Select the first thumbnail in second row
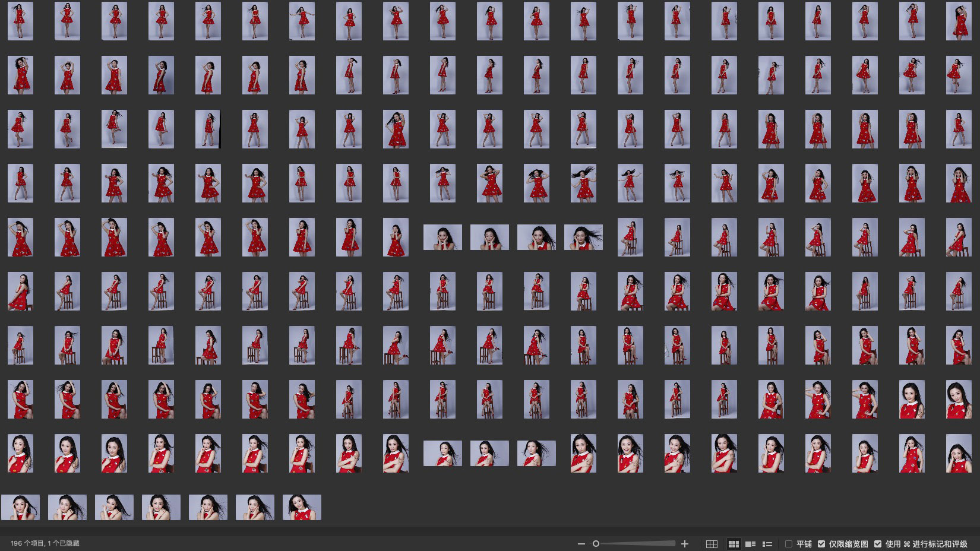This screenshot has height=551, width=980. pos(20,75)
